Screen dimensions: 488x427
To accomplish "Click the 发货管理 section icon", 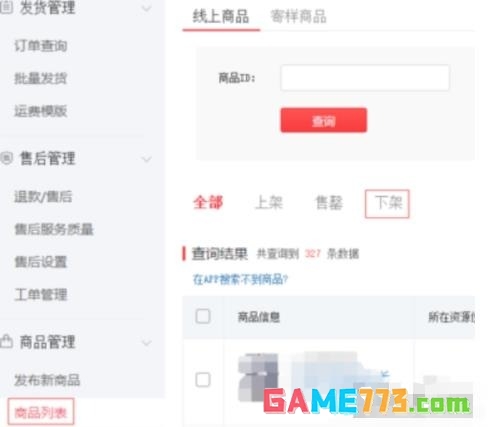I will click(6, 7).
